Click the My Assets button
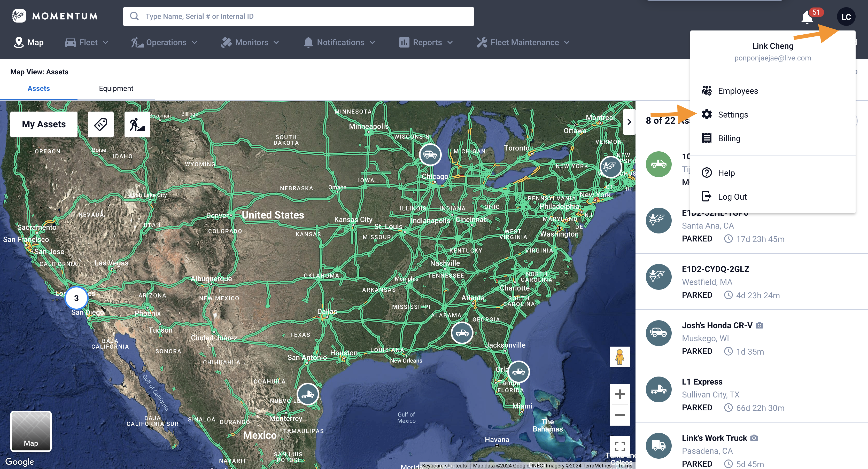868x469 pixels. point(44,124)
